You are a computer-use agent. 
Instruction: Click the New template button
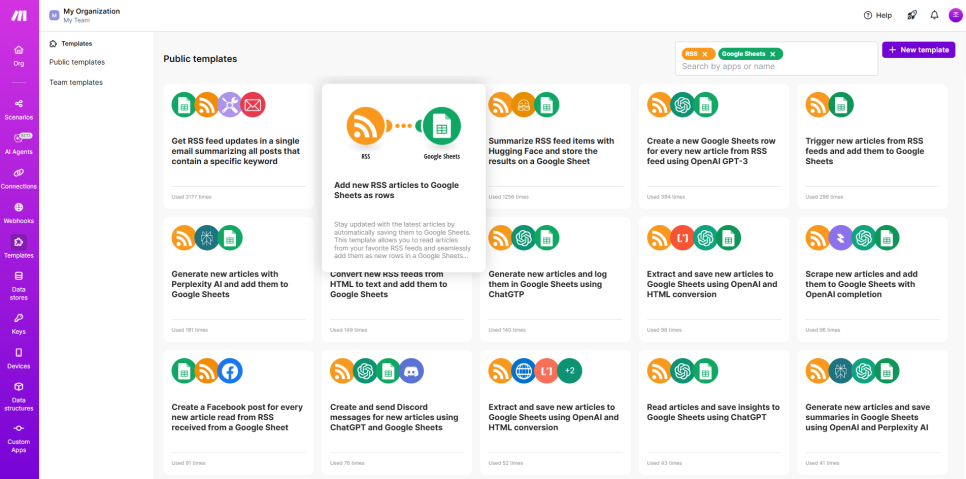(x=919, y=50)
